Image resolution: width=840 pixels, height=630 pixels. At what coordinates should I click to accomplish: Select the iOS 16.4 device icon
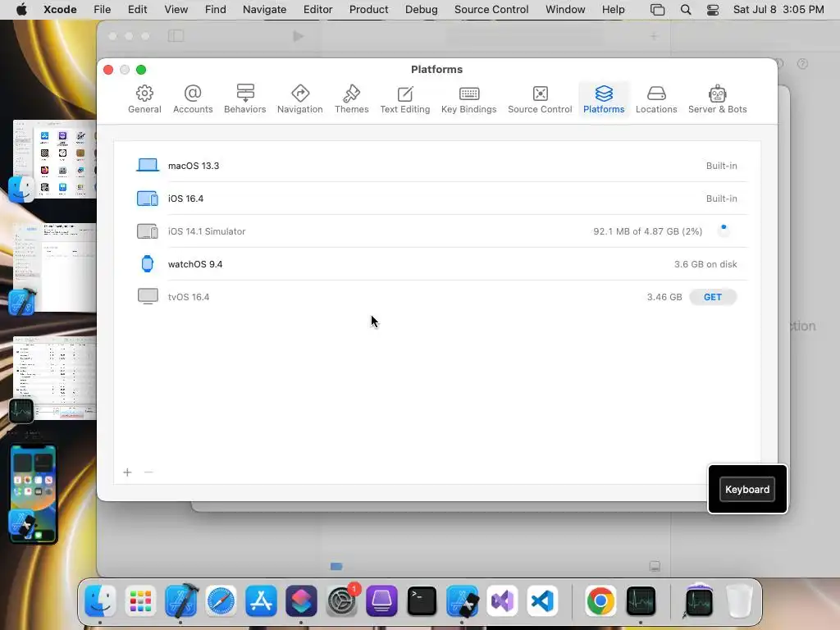tap(148, 199)
